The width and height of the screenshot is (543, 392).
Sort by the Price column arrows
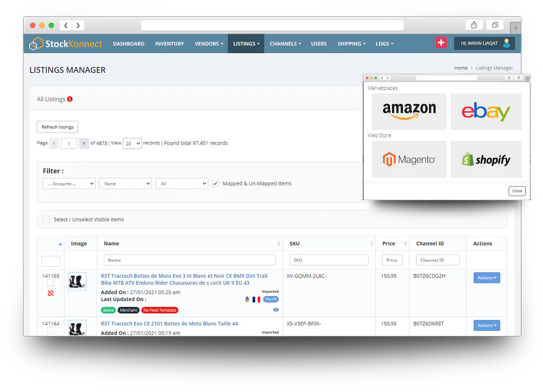point(405,243)
